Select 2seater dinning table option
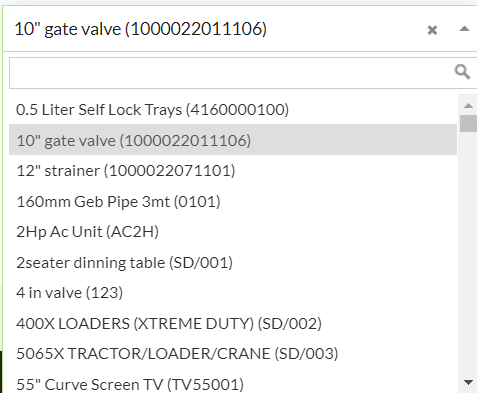Viewport: 477px width, 393px height. pyautogui.click(x=233, y=262)
